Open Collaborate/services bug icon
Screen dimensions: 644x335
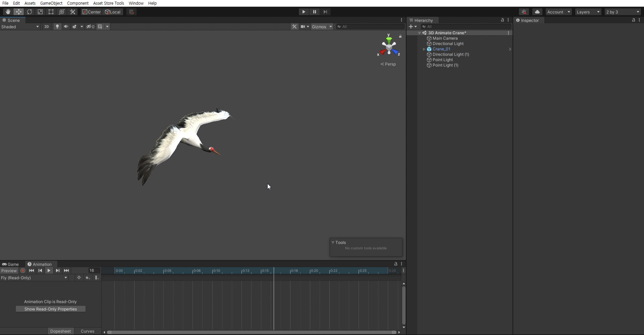(x=524, y=12)
